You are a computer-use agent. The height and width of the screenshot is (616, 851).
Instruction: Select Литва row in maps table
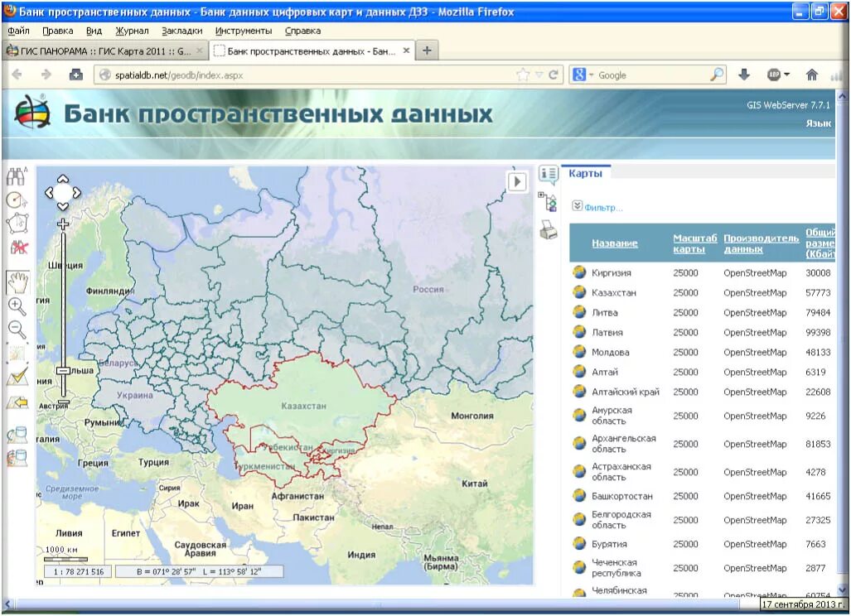click(702, 313)
